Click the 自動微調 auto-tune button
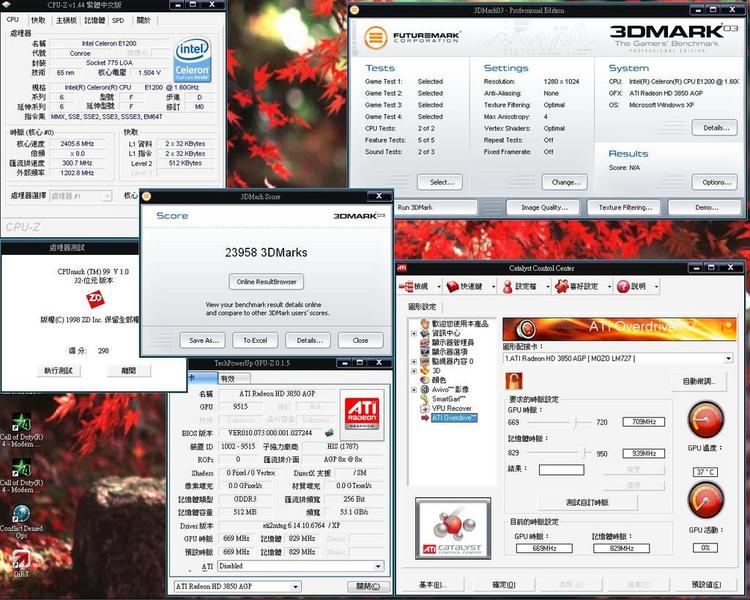The height and width of the screenshot is (600, 750). click(699, 381)
